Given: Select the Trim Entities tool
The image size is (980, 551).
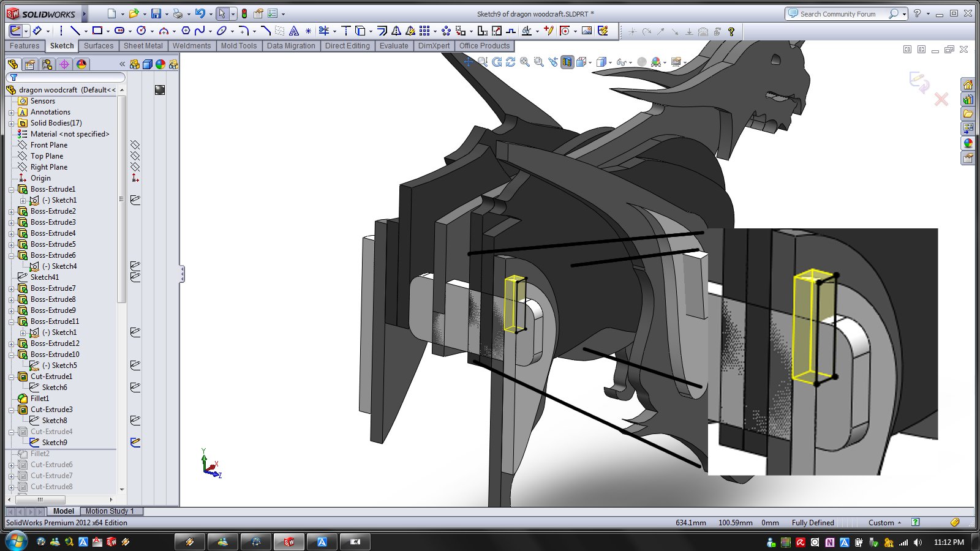Looking at the screenshot, I should tap(324, 31).
